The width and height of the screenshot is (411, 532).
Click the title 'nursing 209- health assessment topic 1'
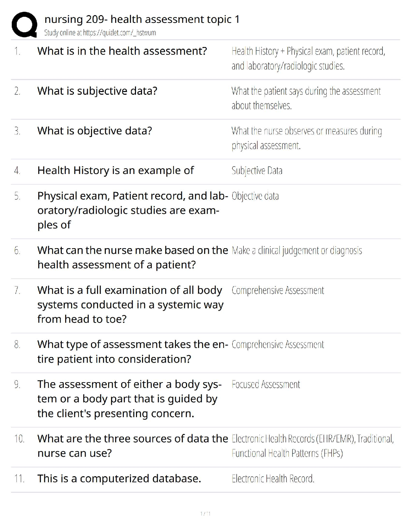click(x=142, y=19)
